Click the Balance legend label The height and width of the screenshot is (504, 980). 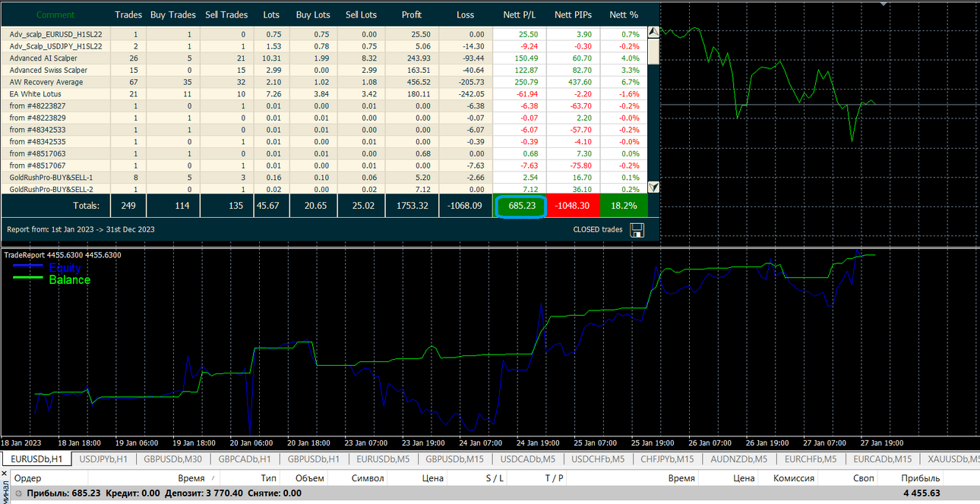click(69, 280)
